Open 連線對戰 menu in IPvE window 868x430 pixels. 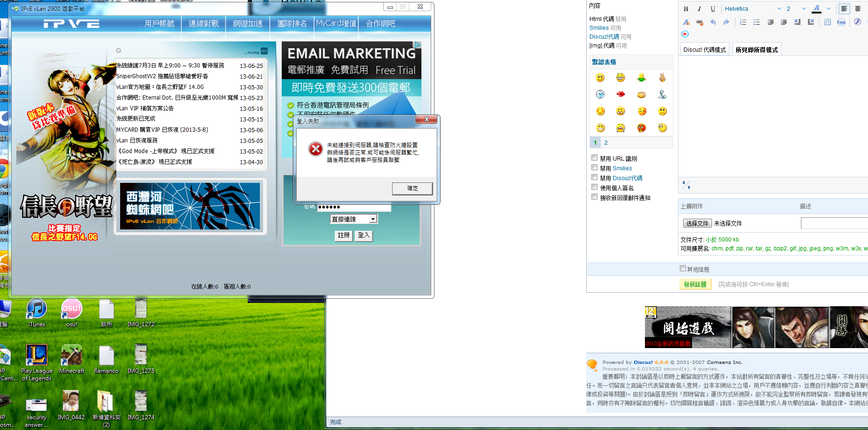203,24
